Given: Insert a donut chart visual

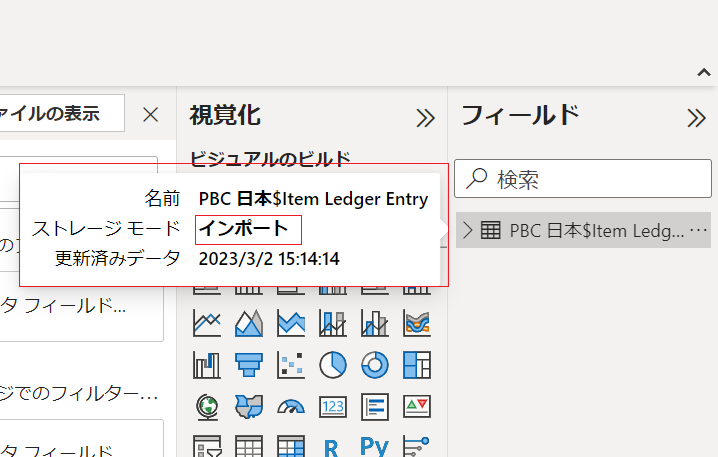Looking at the screenshot, I should click(x=374, y=364).
